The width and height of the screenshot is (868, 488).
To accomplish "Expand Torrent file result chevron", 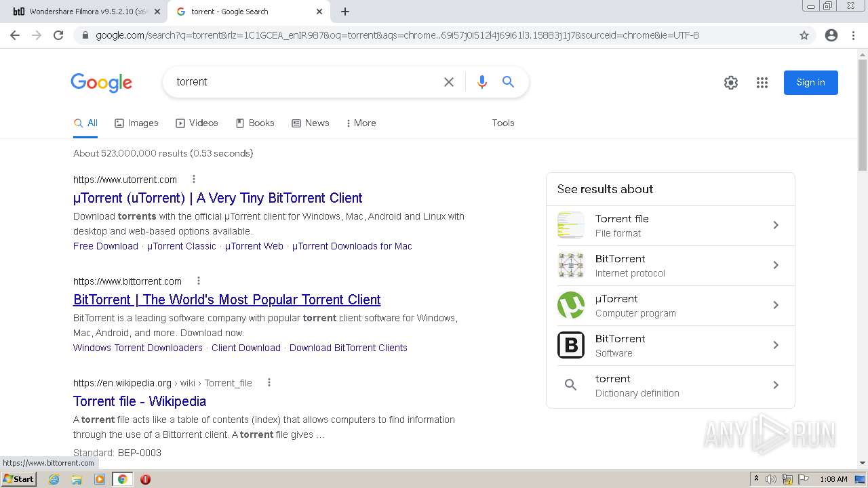I will coord(776,225).
